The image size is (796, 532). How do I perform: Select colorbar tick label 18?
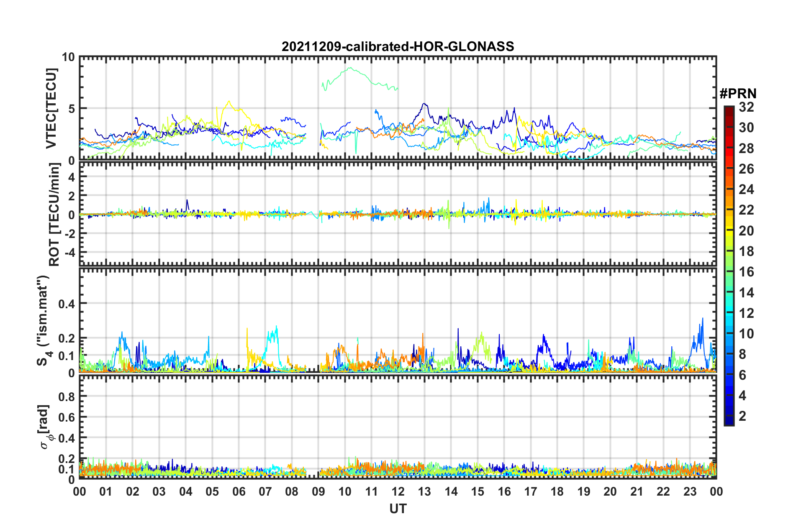point(746,251)
